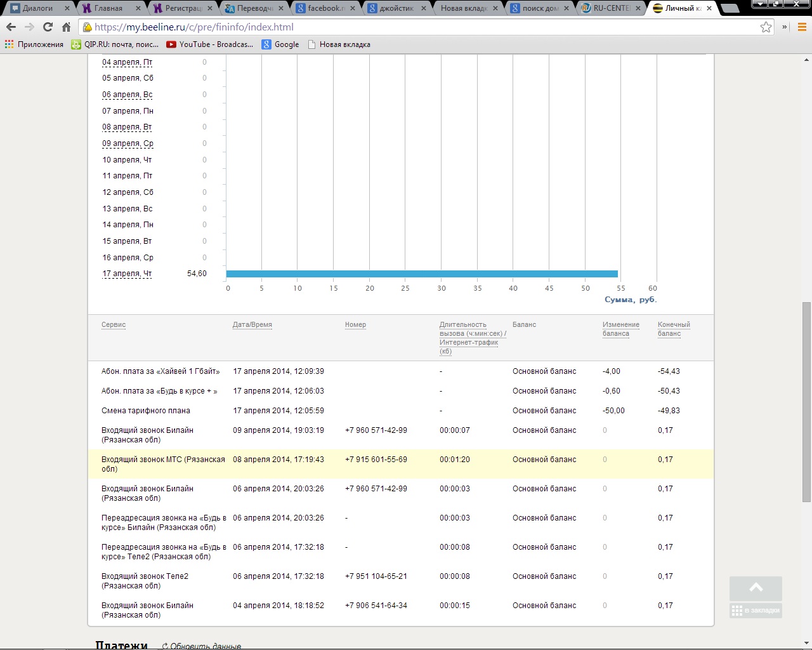Click Входящий звонок Теле2 service entry
This screenshot has height=650, width=812.
click(145, 581)
